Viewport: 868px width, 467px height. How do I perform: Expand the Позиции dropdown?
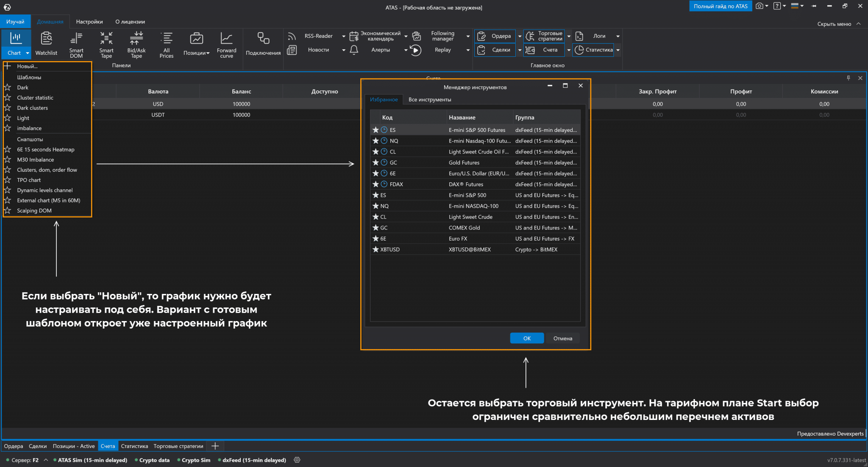point(208,53)
